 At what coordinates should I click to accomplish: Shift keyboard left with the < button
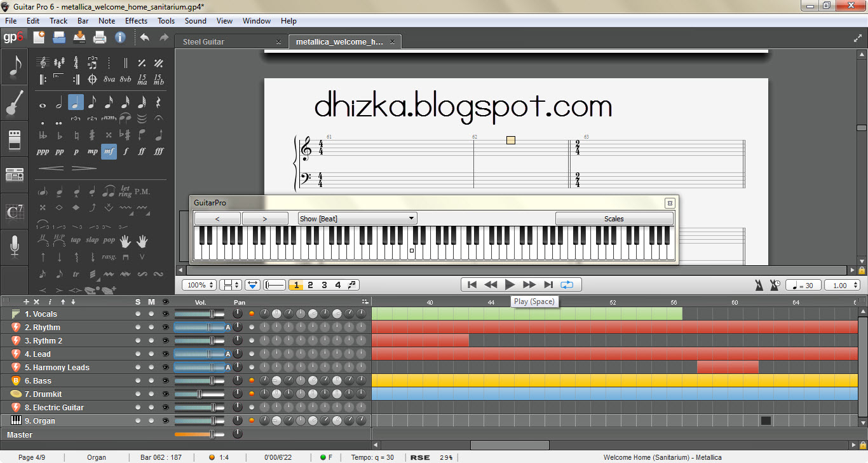(217, 219)
